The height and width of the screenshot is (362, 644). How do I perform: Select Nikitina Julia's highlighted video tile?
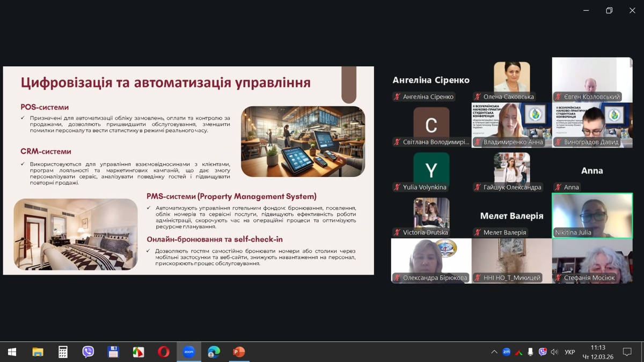coord(592,215)
